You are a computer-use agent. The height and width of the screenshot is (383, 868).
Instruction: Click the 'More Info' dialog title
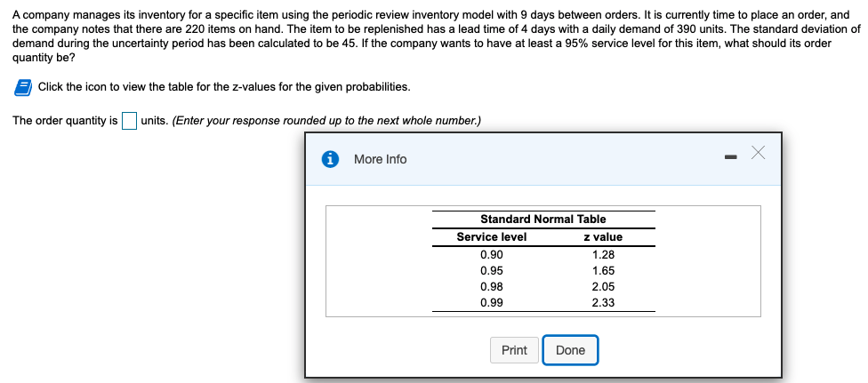pyautogui.click(x=380, y=159)
